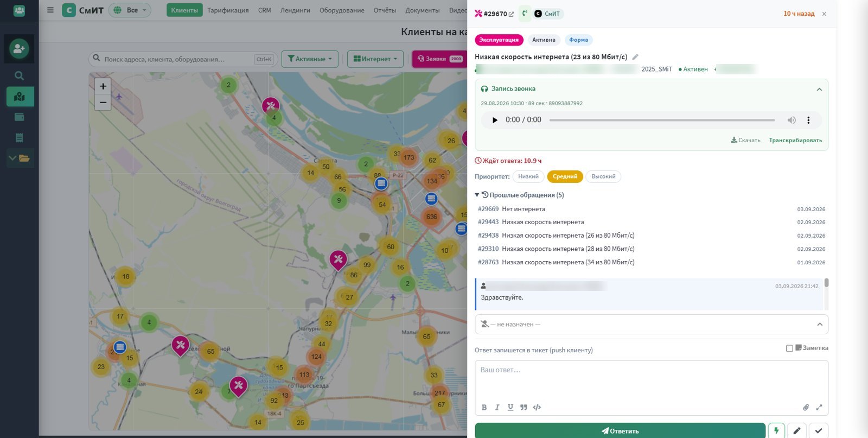Open ticket #29670 in a new window
868x438 pixels.
(511, 14)
